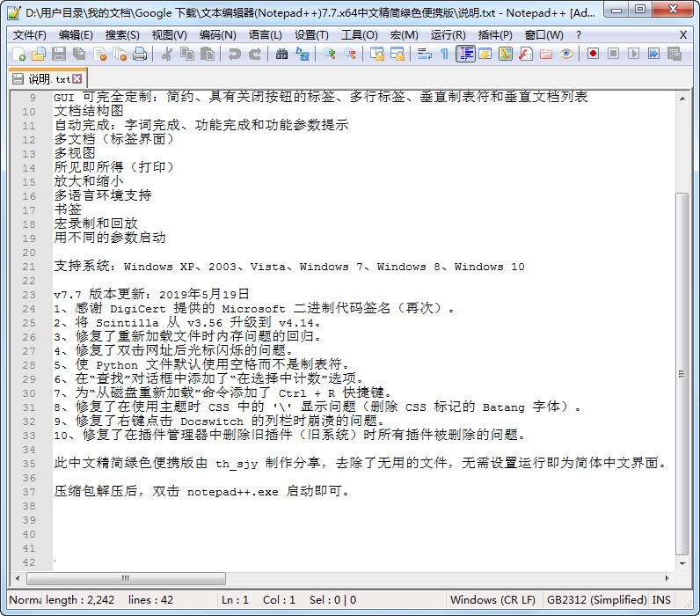Screen dimensions: 700x616
Task: Click the Playback macro icon
Action: (x=633, y=54)
